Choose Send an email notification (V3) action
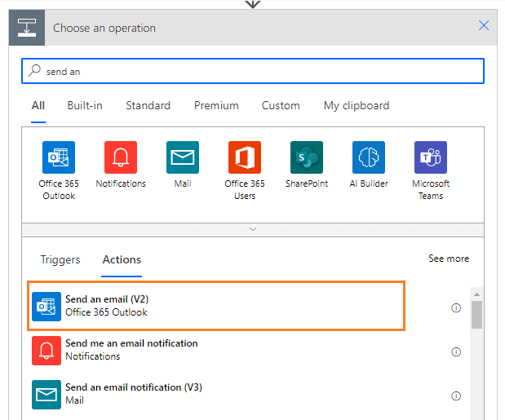505x420 pixels. [216, 395]
